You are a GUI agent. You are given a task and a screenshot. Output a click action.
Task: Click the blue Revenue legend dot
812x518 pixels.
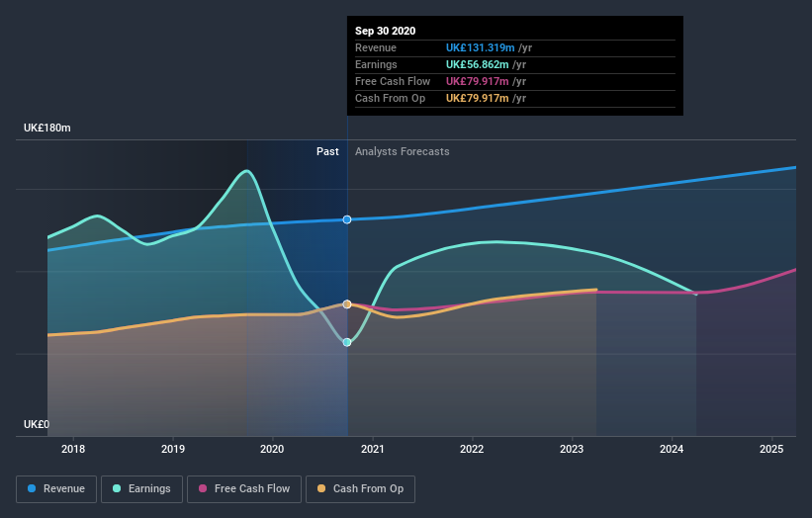[32, 488]
